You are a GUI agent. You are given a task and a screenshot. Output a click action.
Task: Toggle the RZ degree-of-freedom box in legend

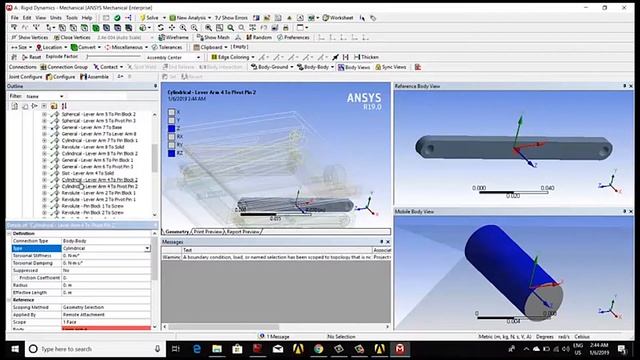tap(171, 153)
